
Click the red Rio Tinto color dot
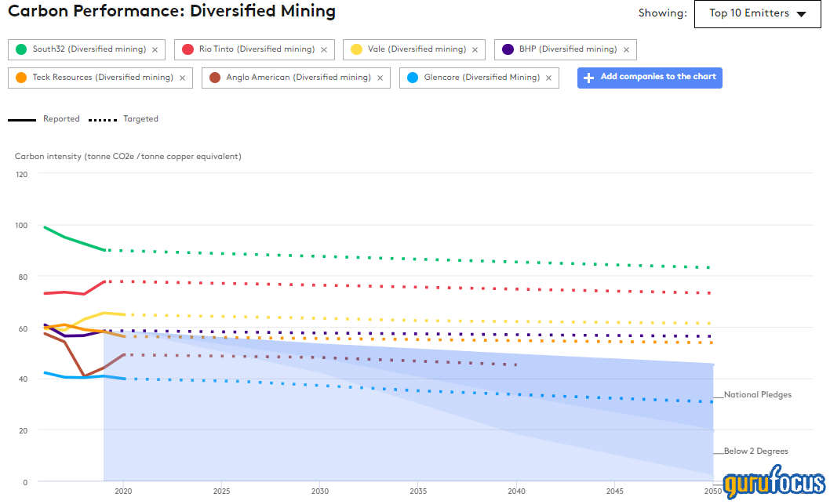click(187, 49)
